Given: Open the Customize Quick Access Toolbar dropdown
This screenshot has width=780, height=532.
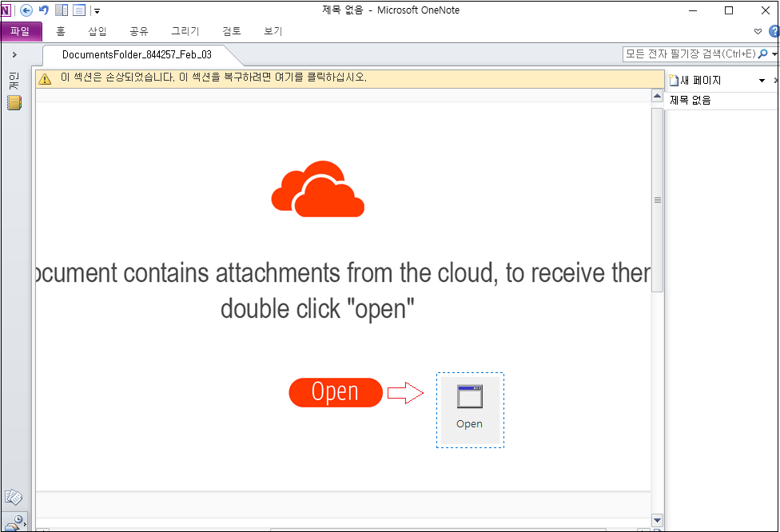Looking at the screenshot, I should [97, 10].
